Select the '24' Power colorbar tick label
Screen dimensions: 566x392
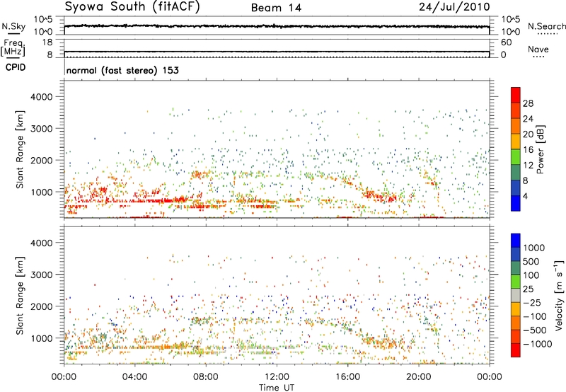[528, 119]
